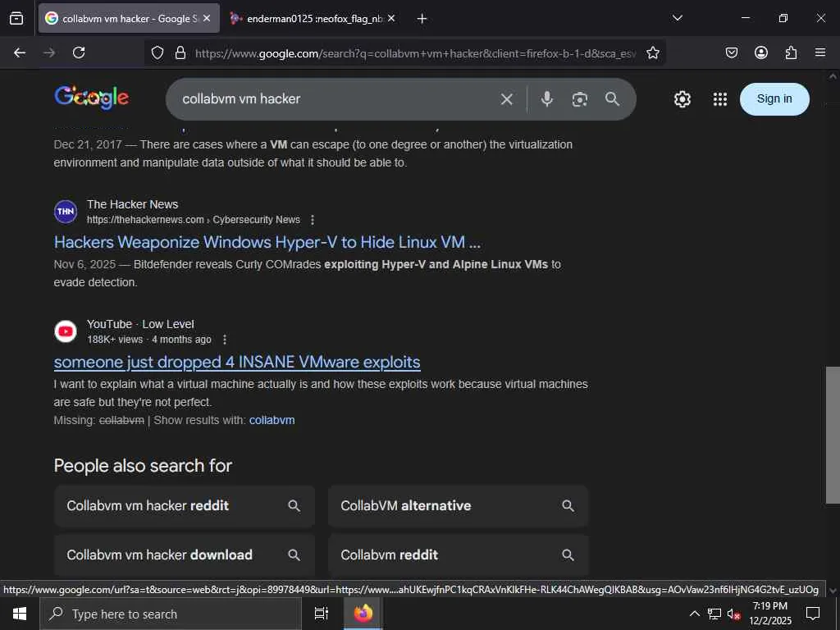Open Firefox account icon
The image size is (840, 630).
(761, 52)
